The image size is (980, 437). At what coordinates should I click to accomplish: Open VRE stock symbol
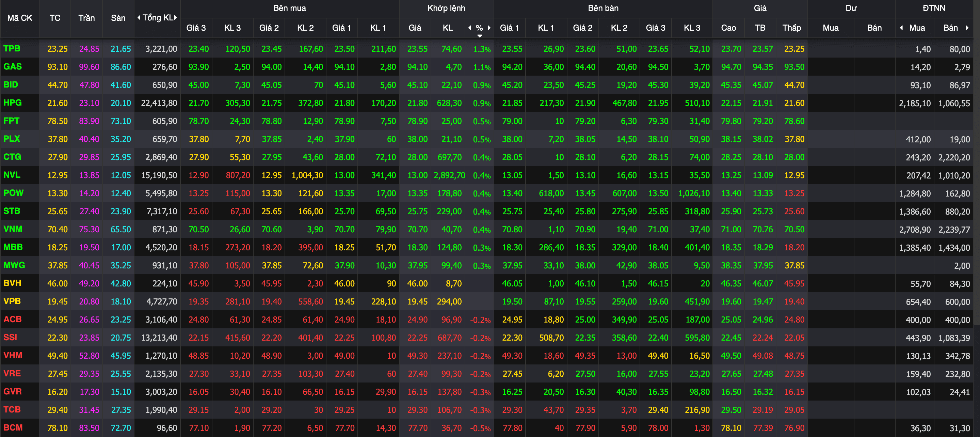(12, 373)
